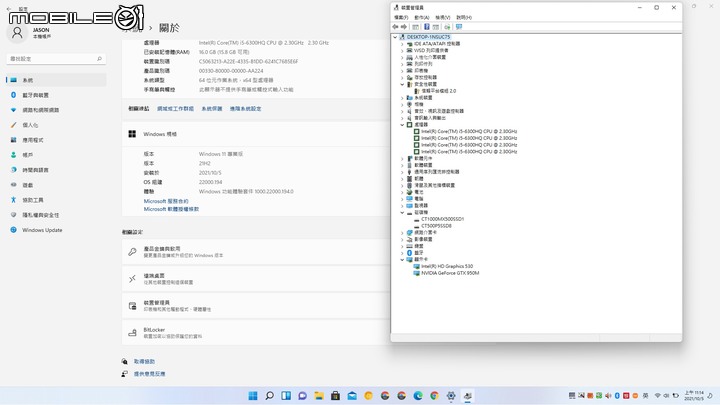720x405 pixels.
Task: Collapse the 顯示卡 (display adapters) node
Action: pos(402,259)
